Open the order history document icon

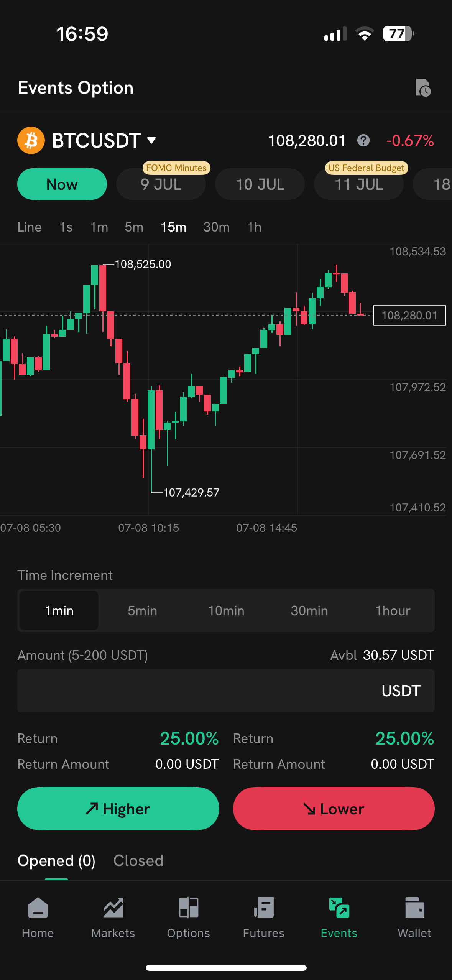tap(423, 88)
